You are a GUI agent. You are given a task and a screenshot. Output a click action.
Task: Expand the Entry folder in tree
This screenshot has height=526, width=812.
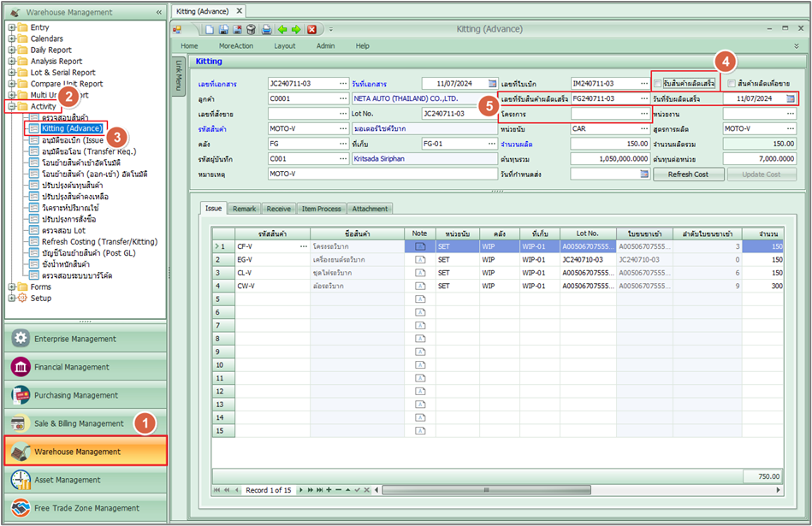[x=12, y=28]
